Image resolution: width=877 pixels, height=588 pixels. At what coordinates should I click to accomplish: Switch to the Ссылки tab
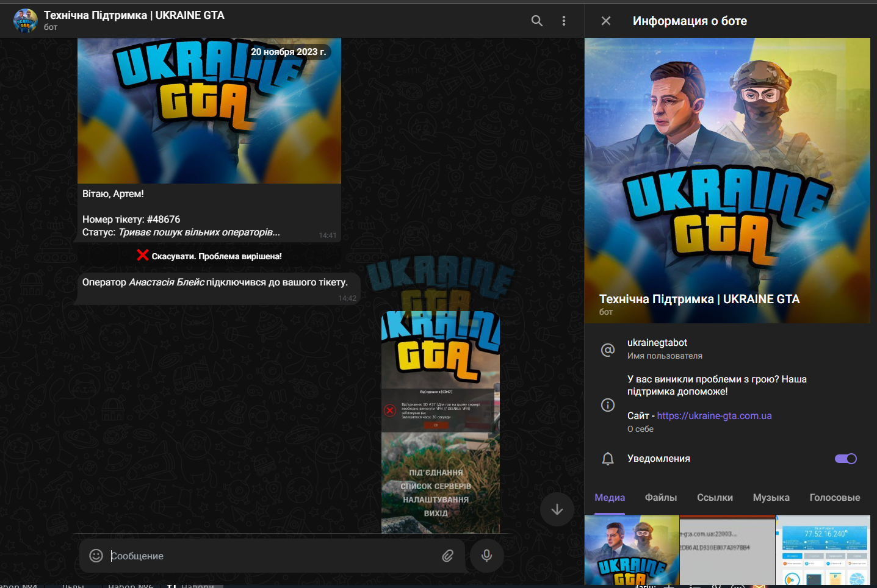(x=715, y=498)
